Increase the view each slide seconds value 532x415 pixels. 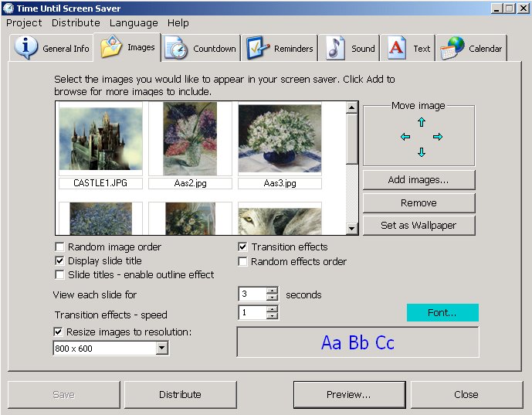(x=272, y=291)
